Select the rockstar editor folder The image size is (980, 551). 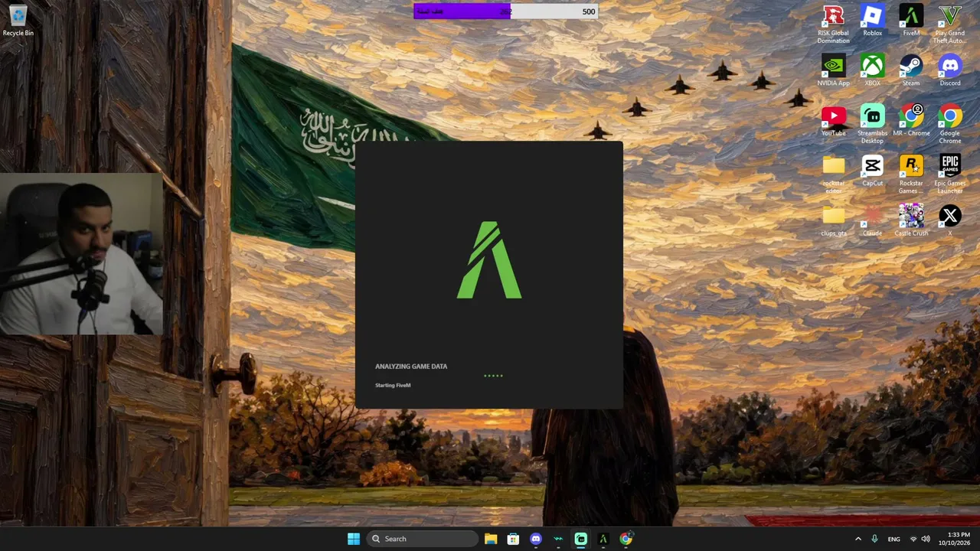(833, 174)
